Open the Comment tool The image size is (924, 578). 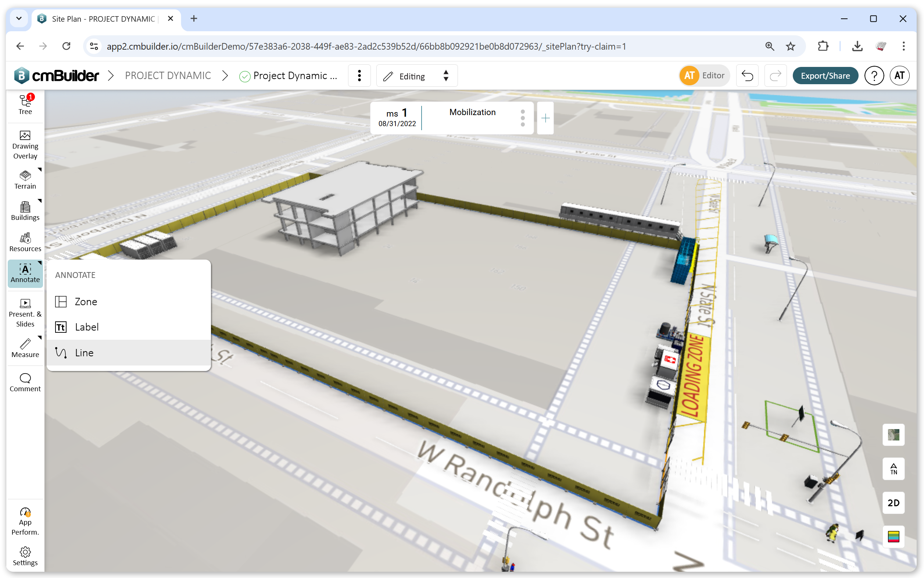(x=25, y=383)
